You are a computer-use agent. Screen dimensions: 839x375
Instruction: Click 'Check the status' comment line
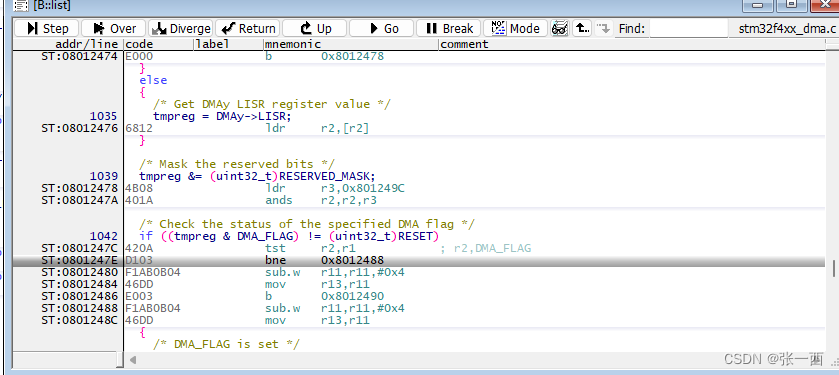(x=307, y=224)
